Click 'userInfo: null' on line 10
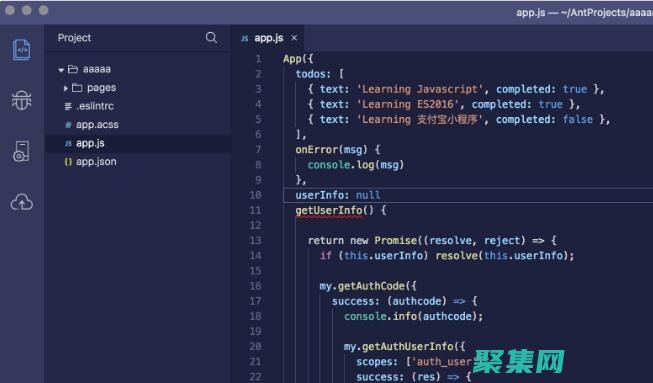Viewport: 653px width, 383px height. point(338,195)
